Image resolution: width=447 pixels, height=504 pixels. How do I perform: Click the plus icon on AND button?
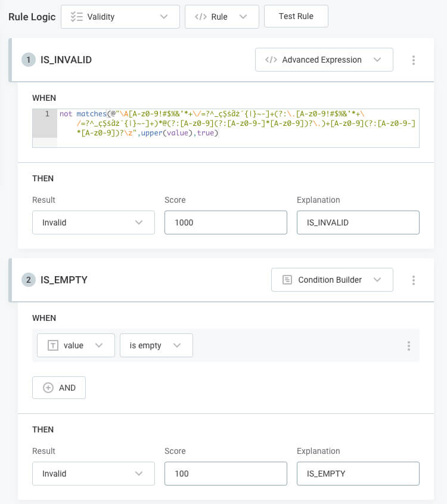click(x=48, y=388)
